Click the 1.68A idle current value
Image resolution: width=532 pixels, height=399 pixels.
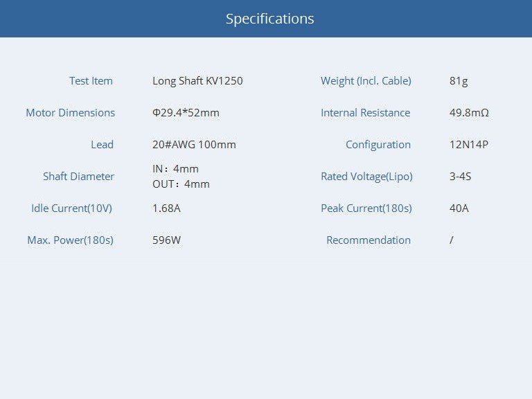(x=166, y=209)
